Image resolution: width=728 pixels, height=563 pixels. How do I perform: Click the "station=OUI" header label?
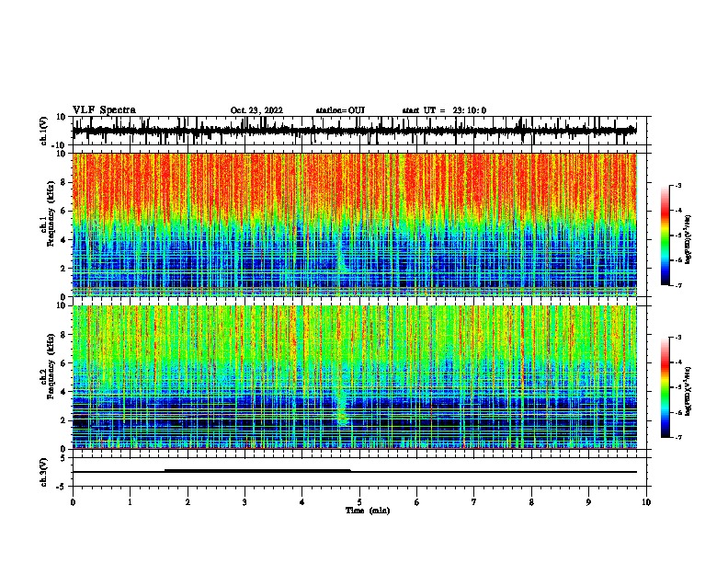tap(340, 110)
